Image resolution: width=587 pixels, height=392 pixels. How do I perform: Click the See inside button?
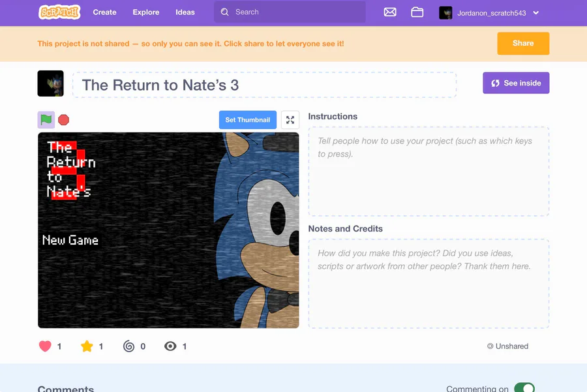(516, 83)
